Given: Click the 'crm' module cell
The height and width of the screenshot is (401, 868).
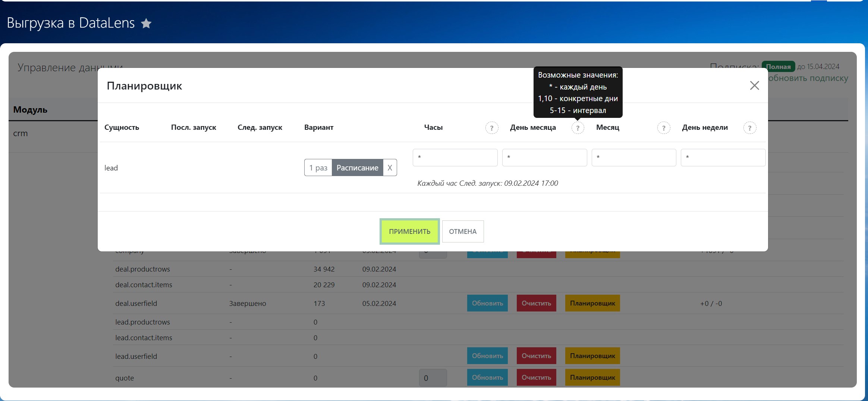Looking at the screenshot, I should [21, 133].
